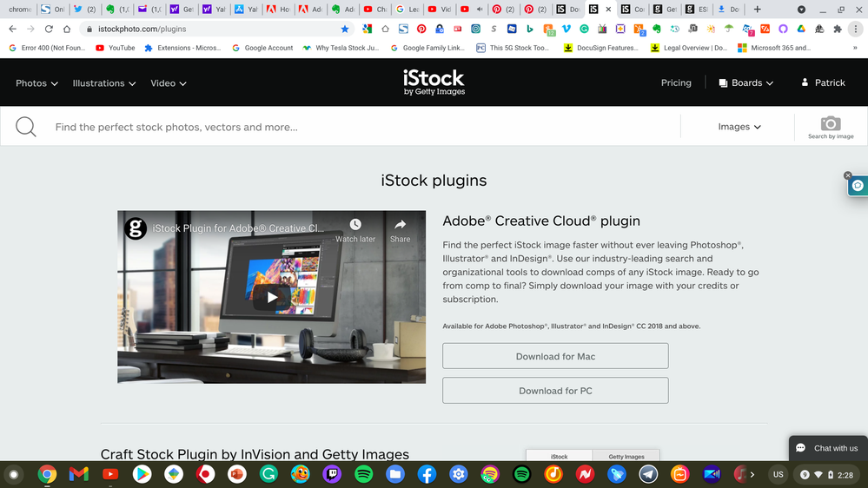Select the Getty Images tab
This screenshot has width=868, height=488.
[x=626, y=456]
